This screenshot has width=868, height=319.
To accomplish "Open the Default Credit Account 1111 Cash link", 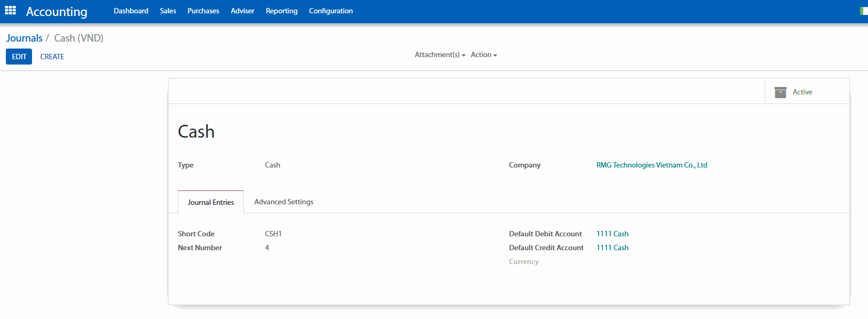I will tap(612, 248).
